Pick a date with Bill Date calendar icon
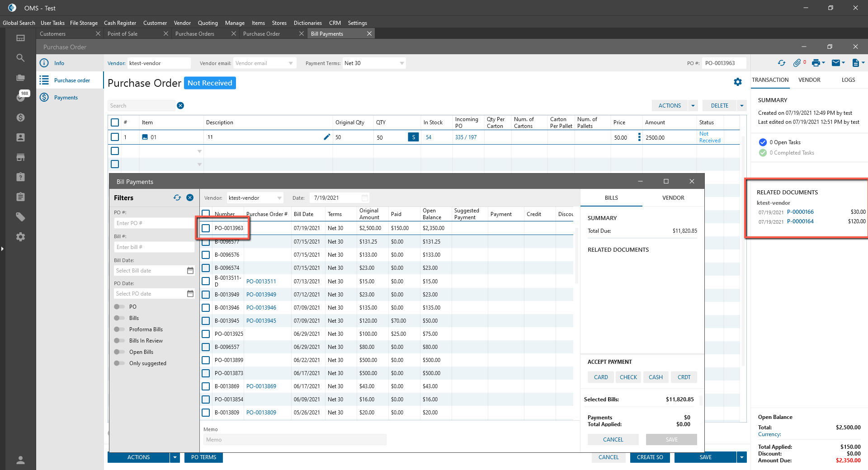 (x=190, y=271)
